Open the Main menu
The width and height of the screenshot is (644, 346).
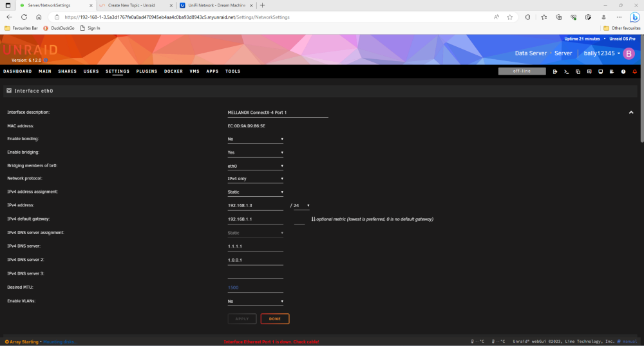(45, 71)
